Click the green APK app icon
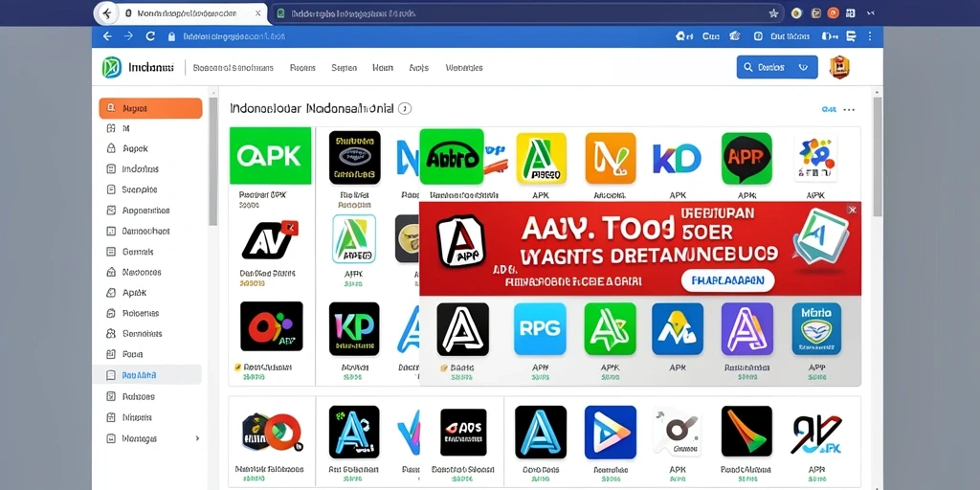The width and height of the screenshot is (980, 490). click(270, 156)
